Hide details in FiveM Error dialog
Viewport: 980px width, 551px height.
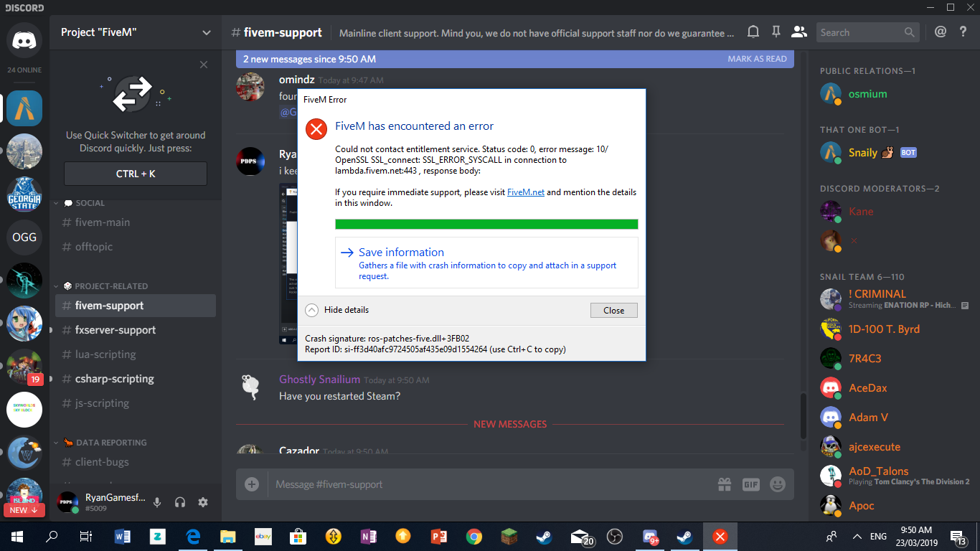point(337,310)
